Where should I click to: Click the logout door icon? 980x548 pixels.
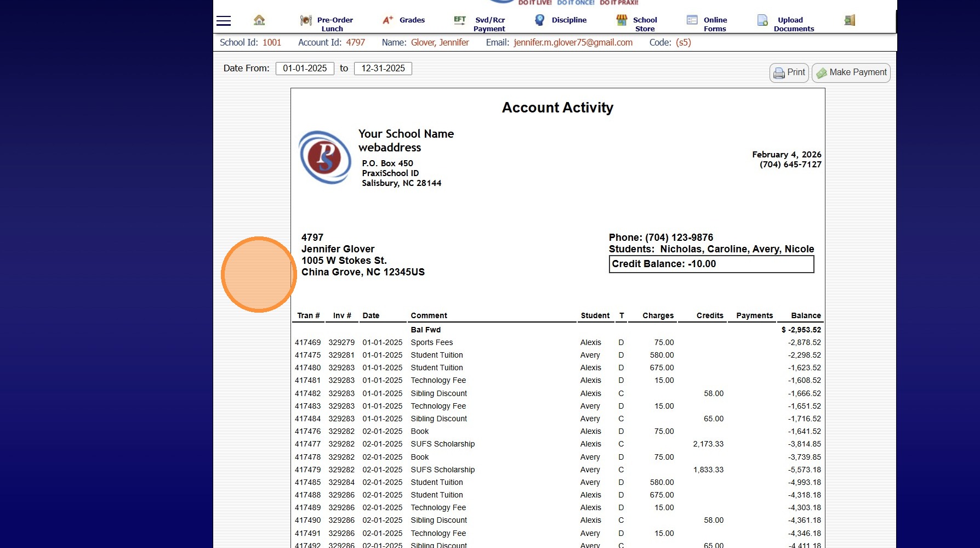coord(850,20)
